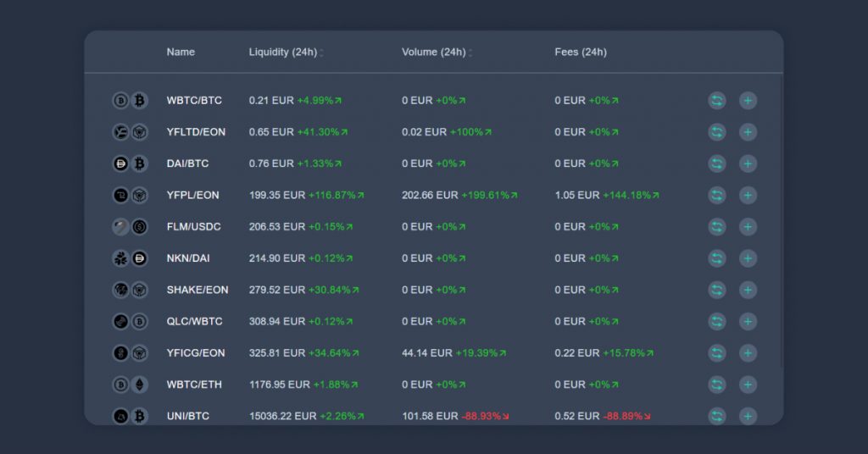Add liquidity to SHAKE/EON pool

click(748, 290)
